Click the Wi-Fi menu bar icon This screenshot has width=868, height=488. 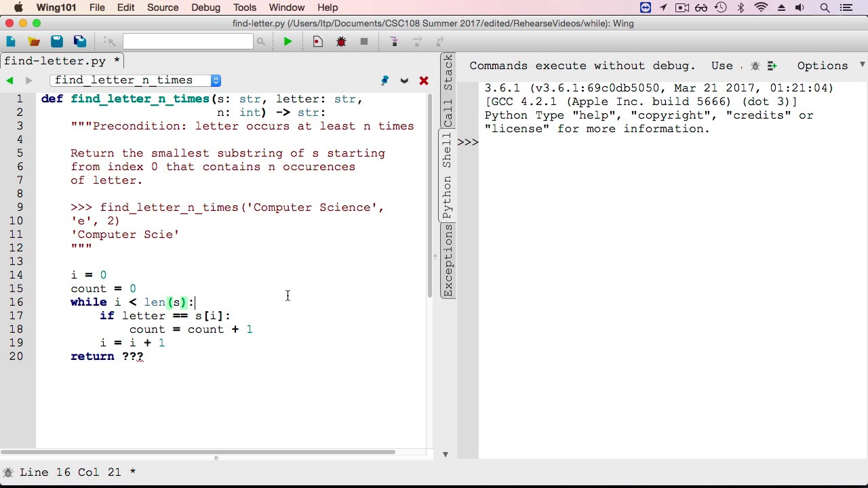click(761, 7)
